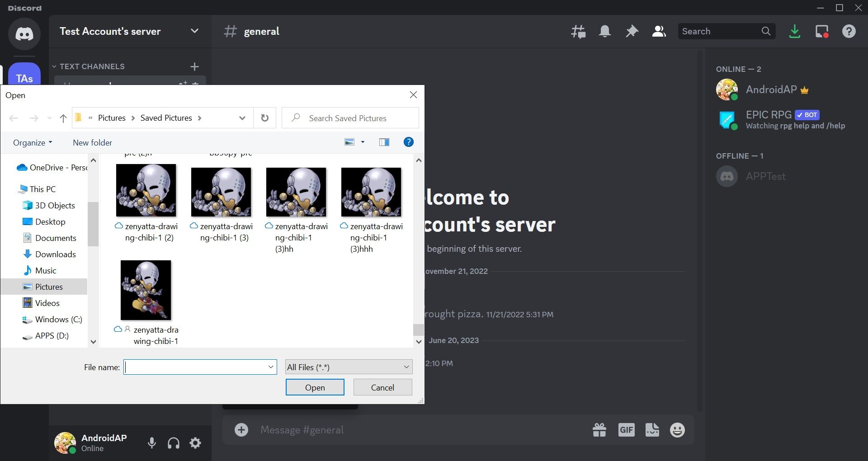Click the notification settings bell icon
The image size is (868, 461).
click(605, 31)
